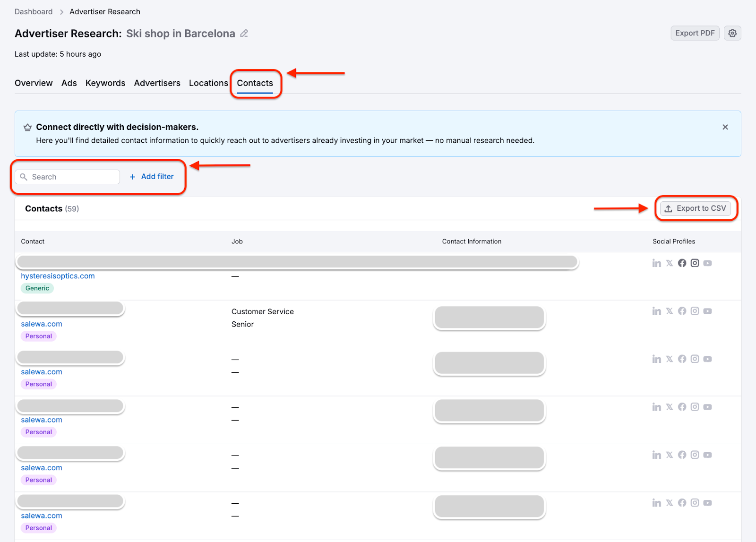Screen dimensions: 756x542
Task: Open LinkedIn profile of hysteresisoptics.com contact
Action: point(656,263)
